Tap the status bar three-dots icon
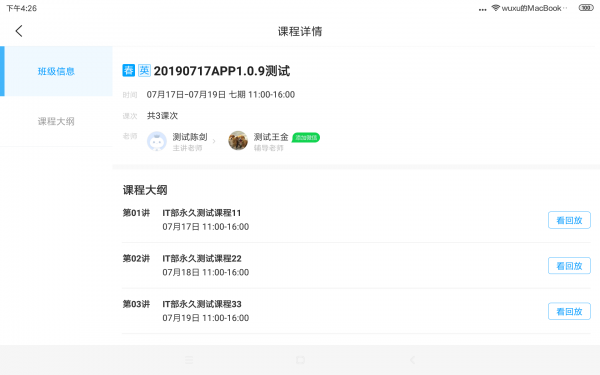The height and width of the screenshot is (375, 600). [483, 10]
